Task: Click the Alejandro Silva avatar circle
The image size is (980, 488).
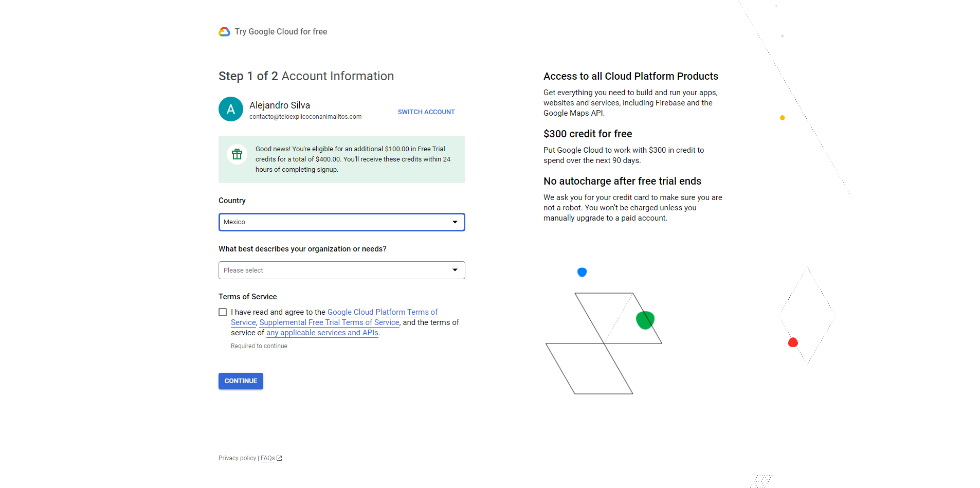Action: tap(231, 109)
